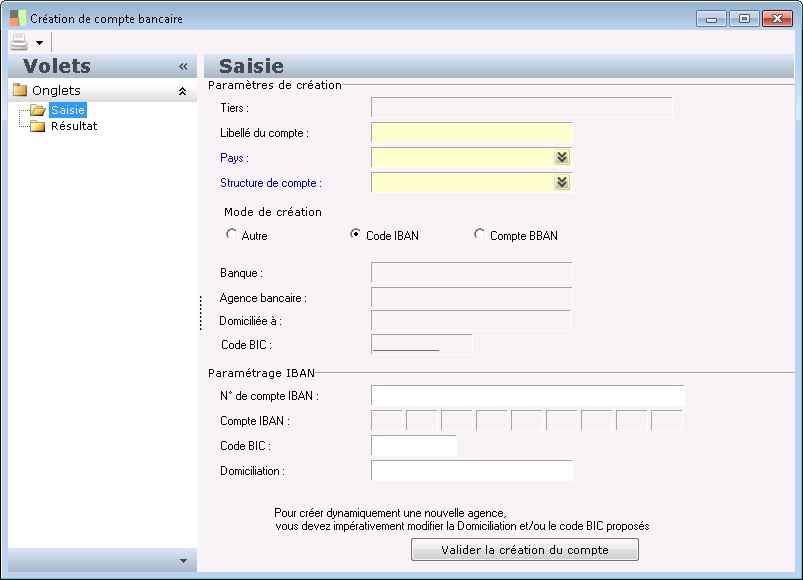The width and height of the screenshot is (803, 580).
Task: Click the Libellé du compte field
Action: 471,133
